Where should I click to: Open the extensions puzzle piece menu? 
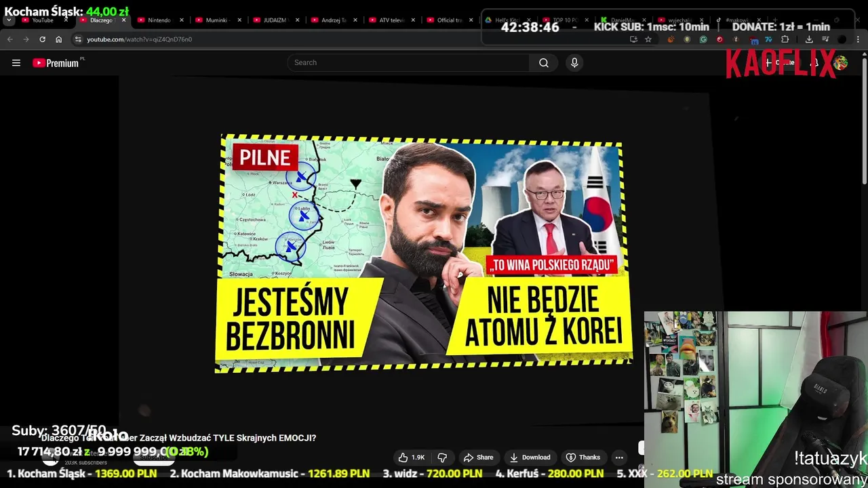pos(785,39)
